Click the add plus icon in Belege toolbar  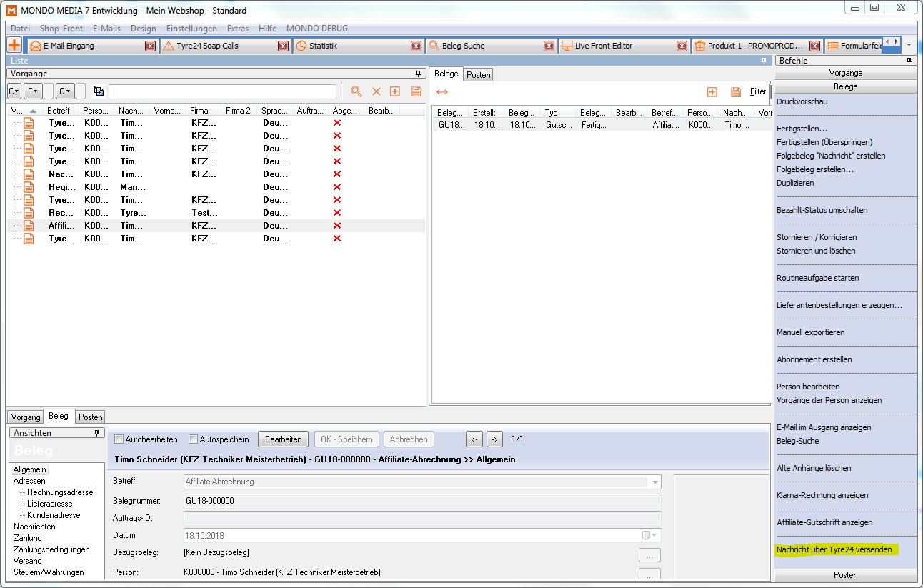(712, 91)
